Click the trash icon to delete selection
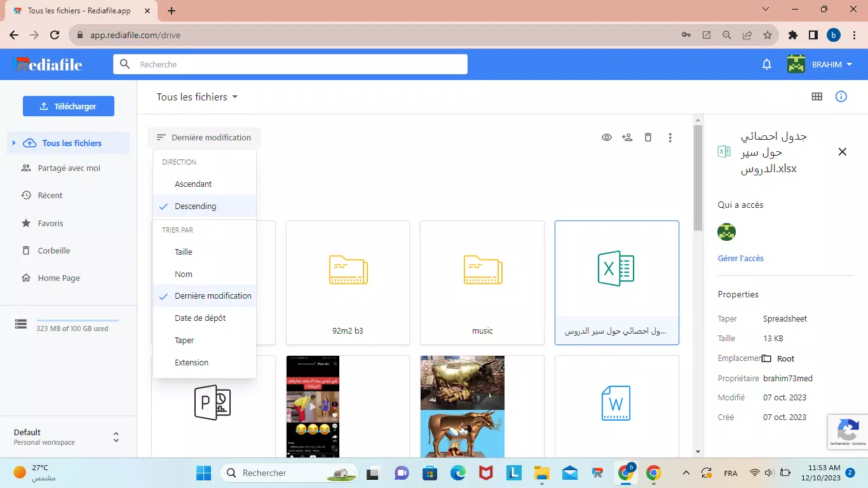 coord(648,137)
